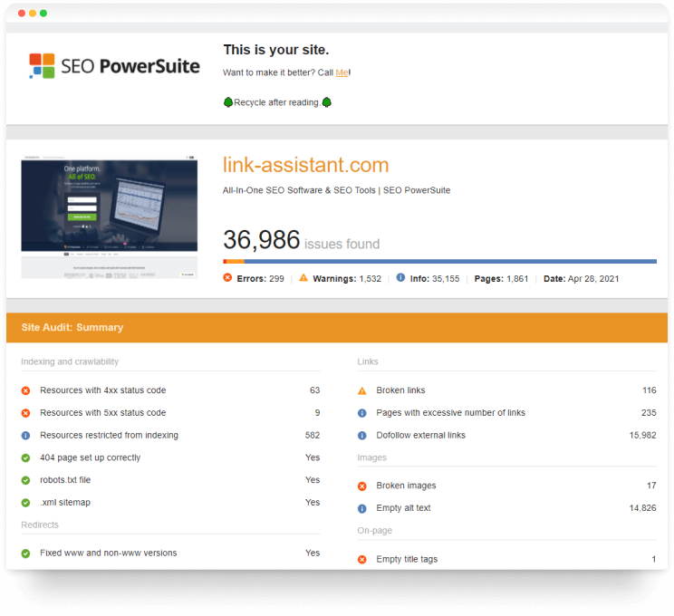This screenshot has height=616, width=674.
Task: Click '36,986 issues found' total
Action: [302, 240]
